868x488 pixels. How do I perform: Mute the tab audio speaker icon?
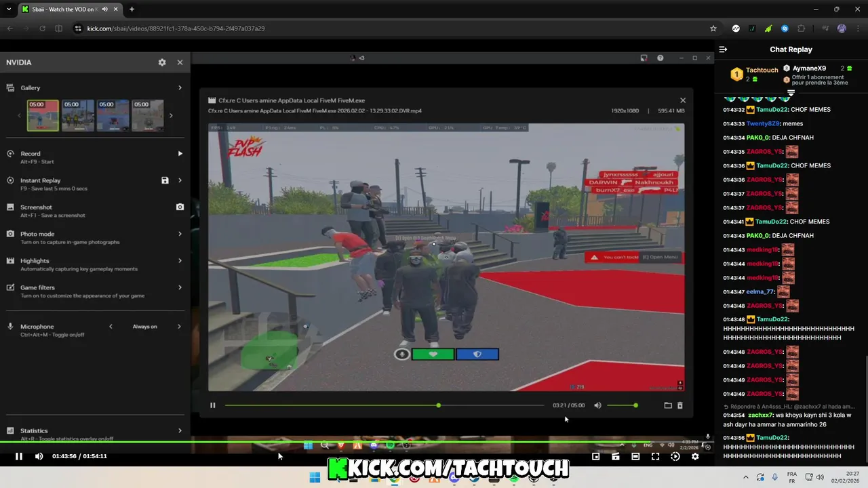coord(105,9)
